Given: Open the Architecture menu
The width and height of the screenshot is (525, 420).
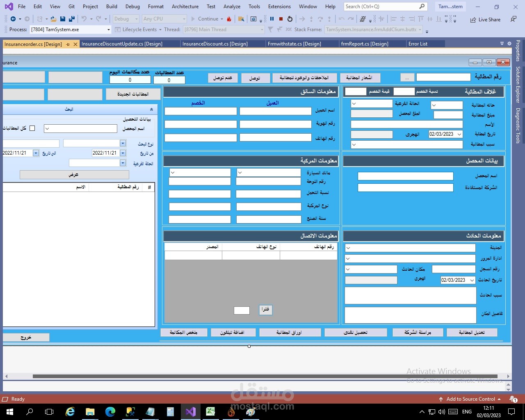Looking at the screenshot, I should click(x=185, y=6).
